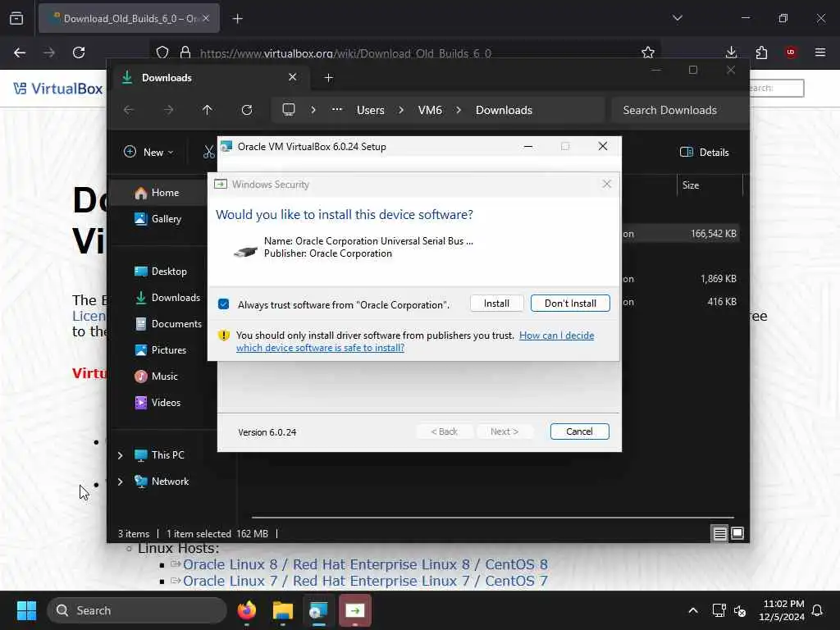Switch to details list view icon
This screenshot has width=840, height=630.
(x=719, y=533)
